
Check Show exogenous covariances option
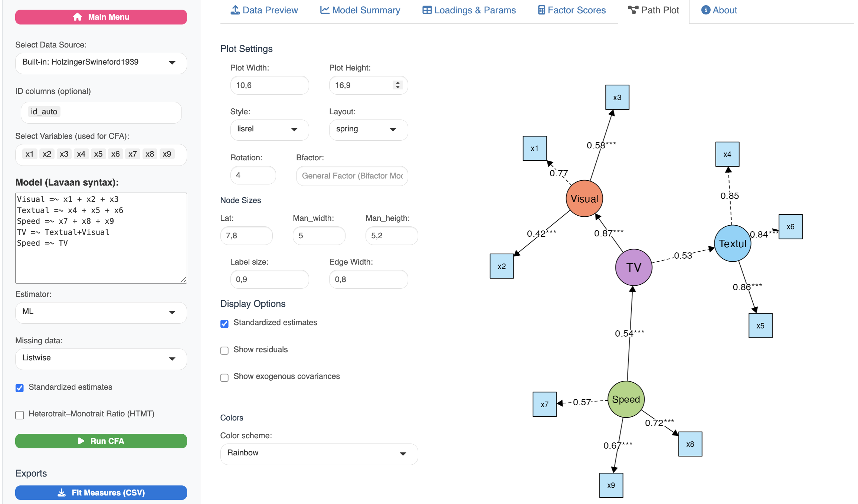coord(225,377)
